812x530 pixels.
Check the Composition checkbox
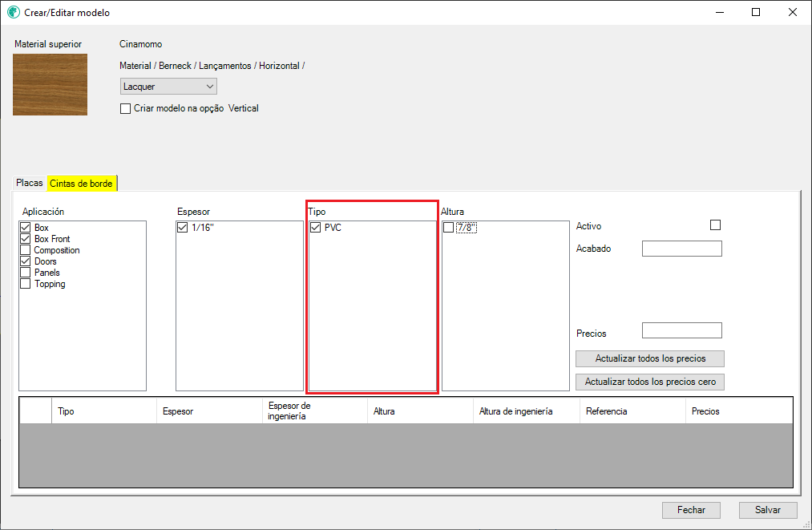click(26, 250)
